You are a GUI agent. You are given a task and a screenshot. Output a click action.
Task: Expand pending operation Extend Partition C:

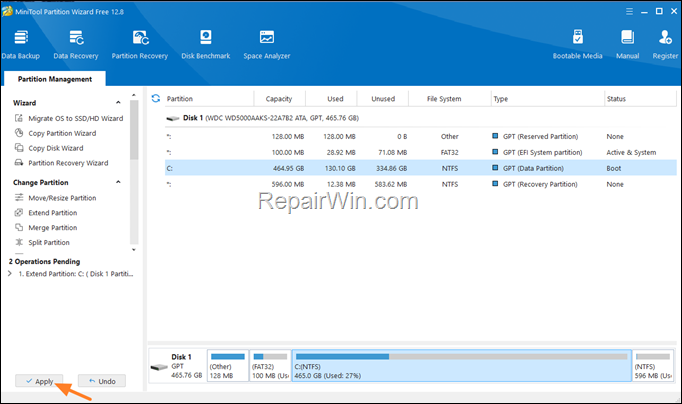point(10,274)
